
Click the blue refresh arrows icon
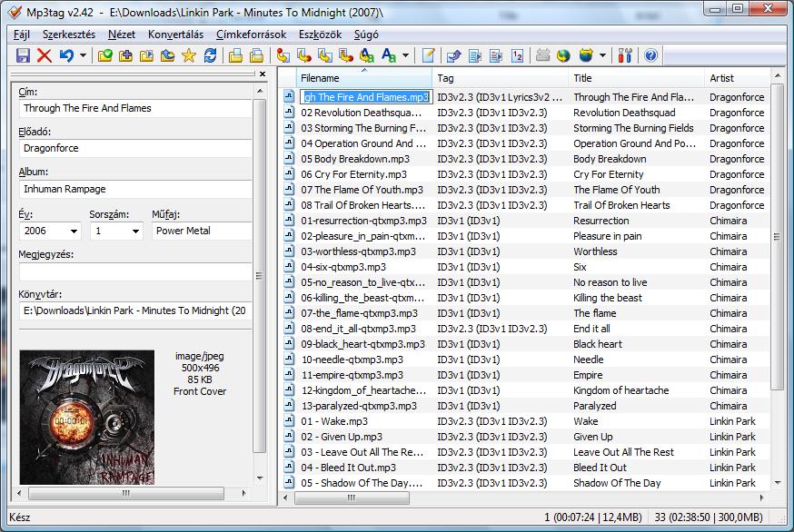coord(211,56)
